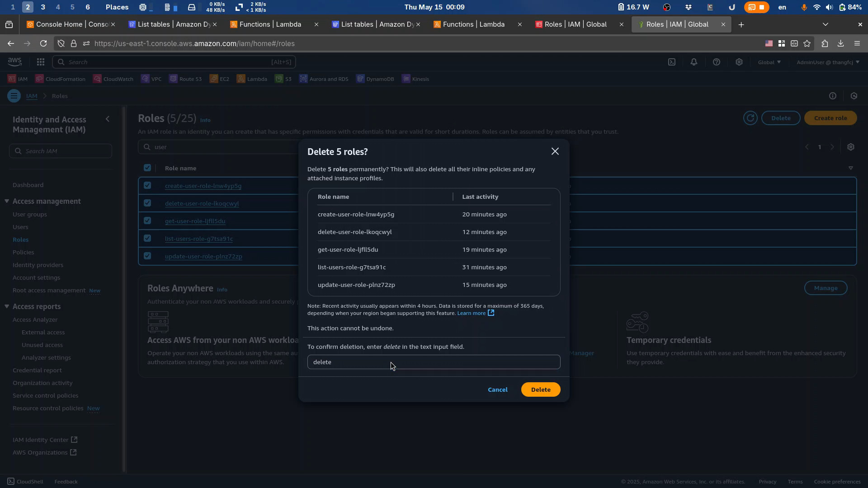The height and width of the screenshot is (488, 868).
Task: Click the IAM breadcrumb link
Action: pyautogui.click(x=32, y=96)
